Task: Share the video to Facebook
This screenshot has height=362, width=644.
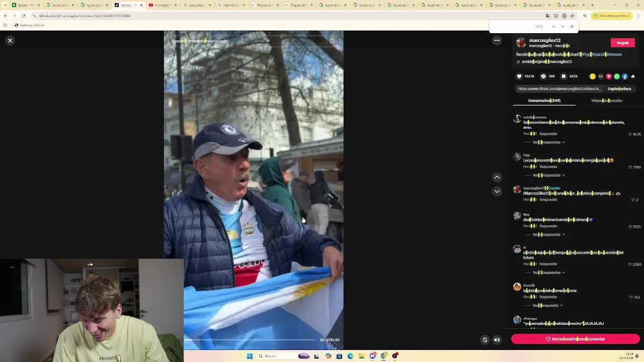Action: pos(625,76)
